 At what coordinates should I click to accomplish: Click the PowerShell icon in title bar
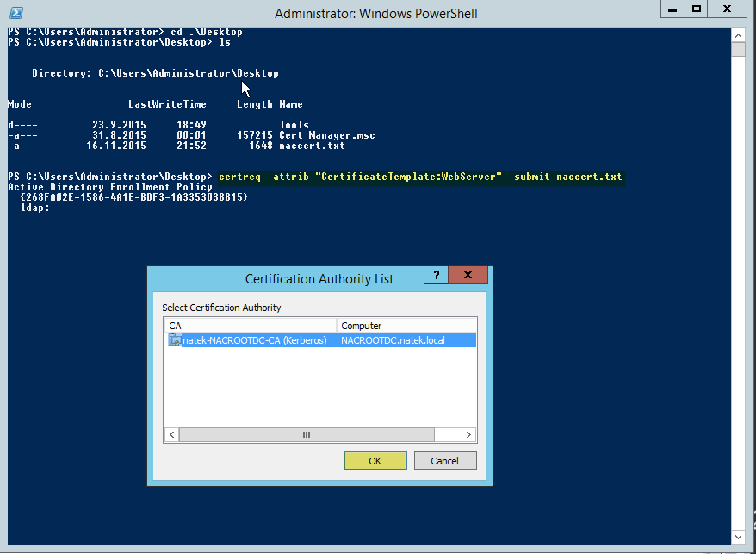point(15,13)
